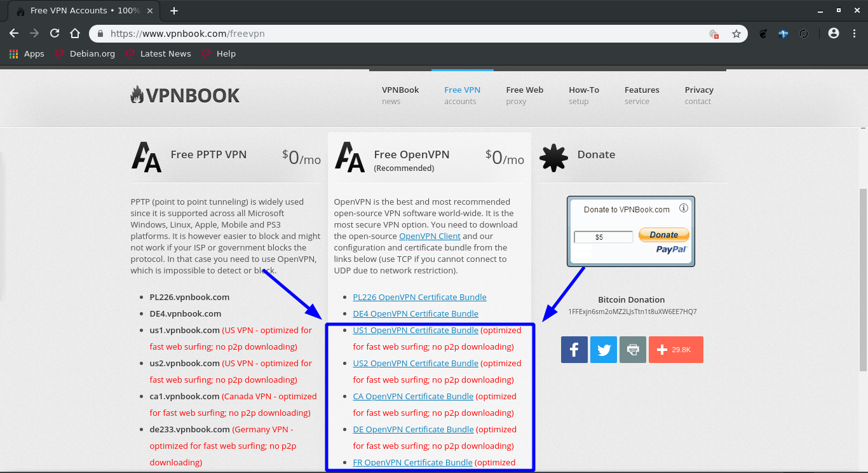Share the page on Twitter
The height and width of the screenshot is (473, 868).
click(604, 350)
